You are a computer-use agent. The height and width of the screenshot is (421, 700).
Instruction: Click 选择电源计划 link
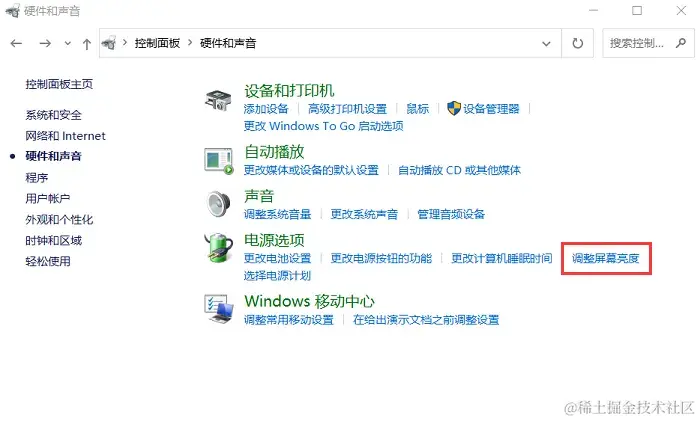[277, 275]
